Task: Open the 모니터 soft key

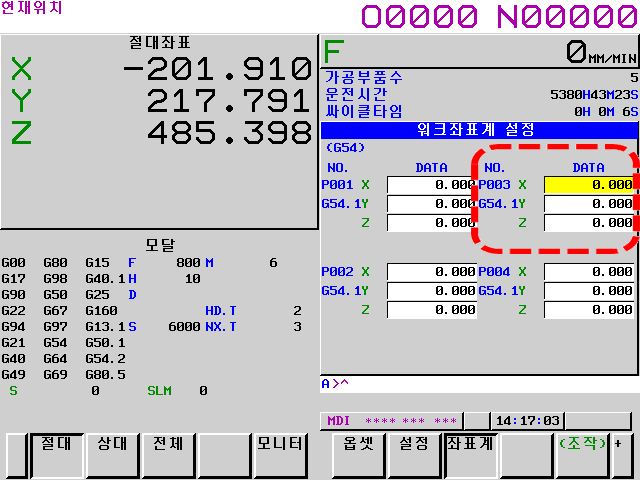Action: (280, 455)
